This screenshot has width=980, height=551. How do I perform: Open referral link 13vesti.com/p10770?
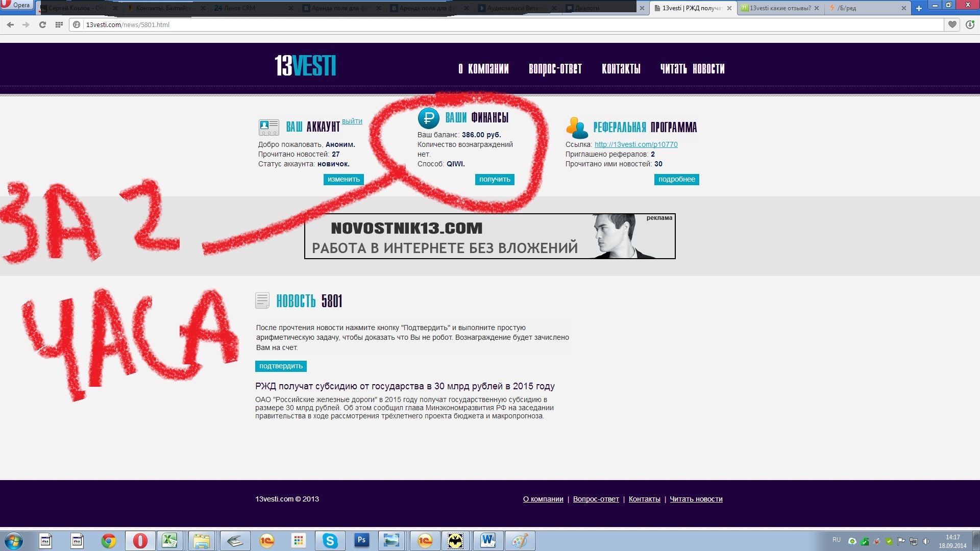[636, 144]
